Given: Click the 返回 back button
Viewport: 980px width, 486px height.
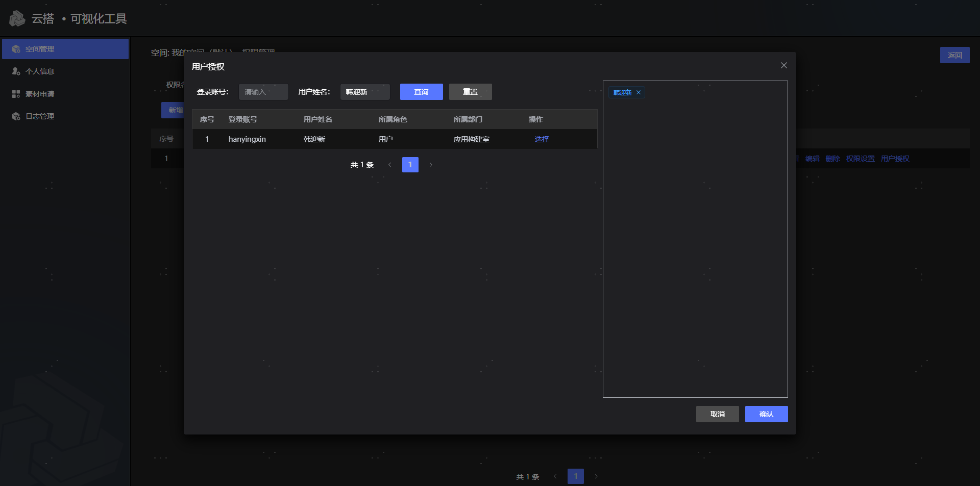Looking at the screenshot, I should 954,55.
